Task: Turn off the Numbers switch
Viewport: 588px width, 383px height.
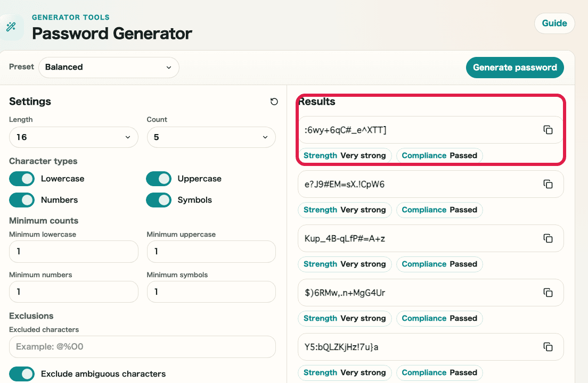Action: (22, 200)
